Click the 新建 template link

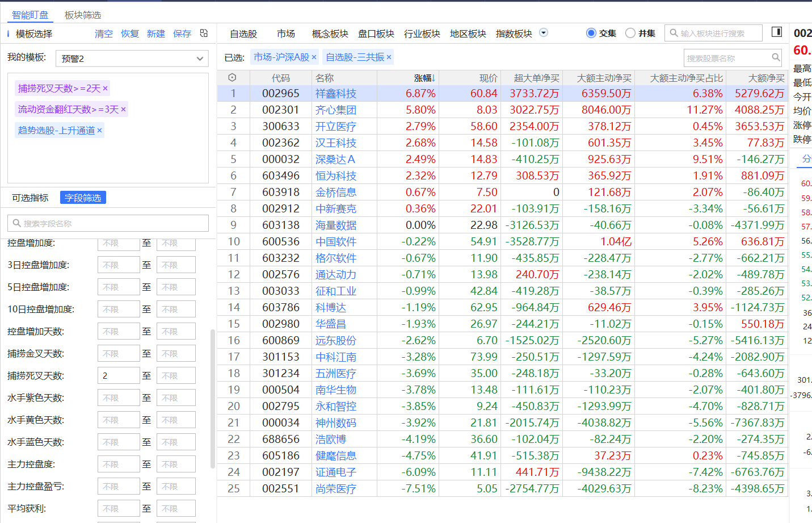pyautogui.click(x=156, y=34)
